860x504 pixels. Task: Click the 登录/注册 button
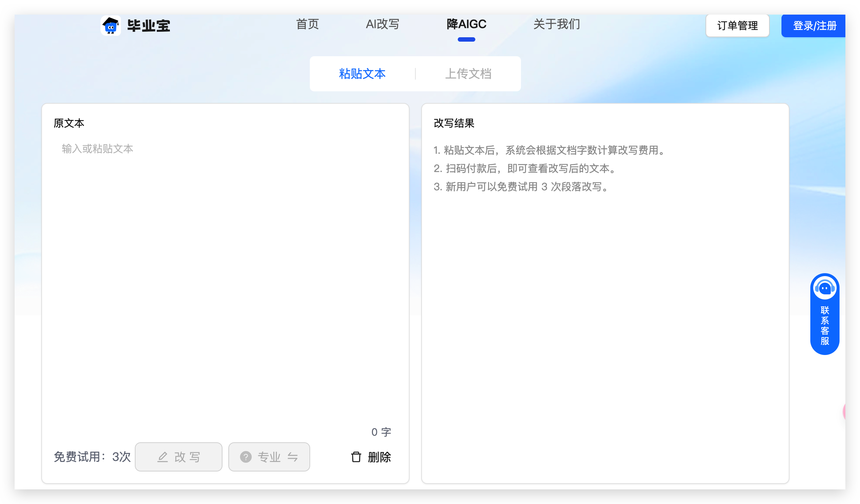[x=814, y=26]
